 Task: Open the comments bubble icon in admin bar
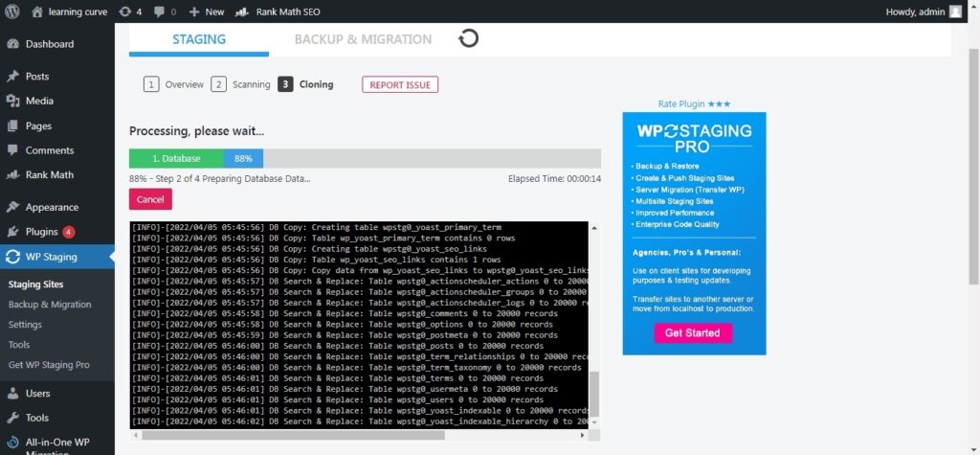point(160,11)
